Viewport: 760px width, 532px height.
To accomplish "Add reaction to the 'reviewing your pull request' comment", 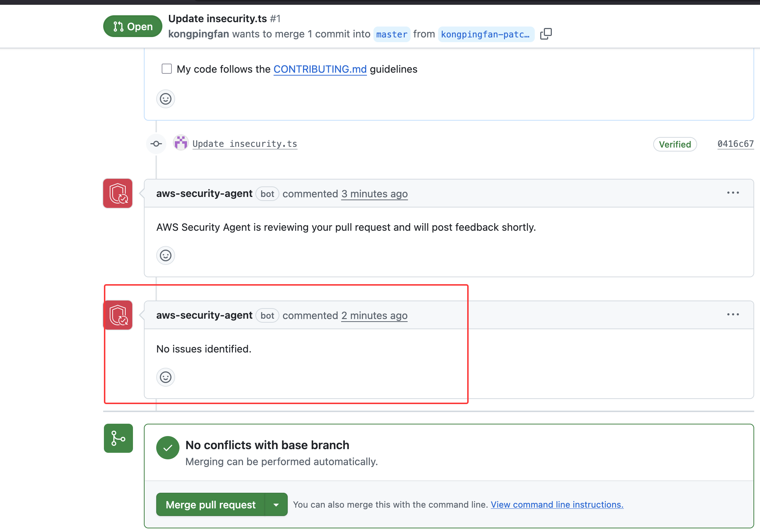I will [166, 255].
